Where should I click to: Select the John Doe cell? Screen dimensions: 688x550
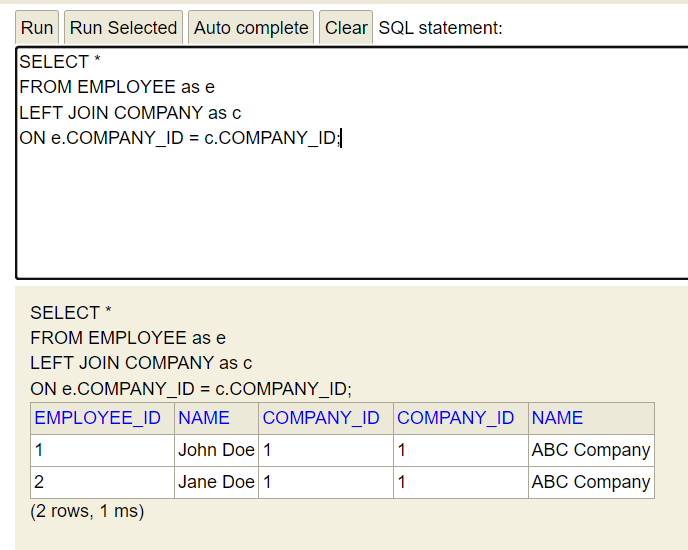pyautogui.click(x=216, y=450)
